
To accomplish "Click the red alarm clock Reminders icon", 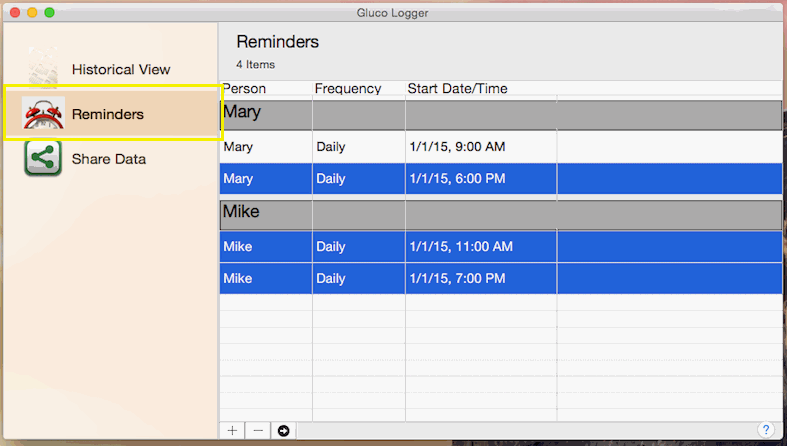I will click(43, 114).
